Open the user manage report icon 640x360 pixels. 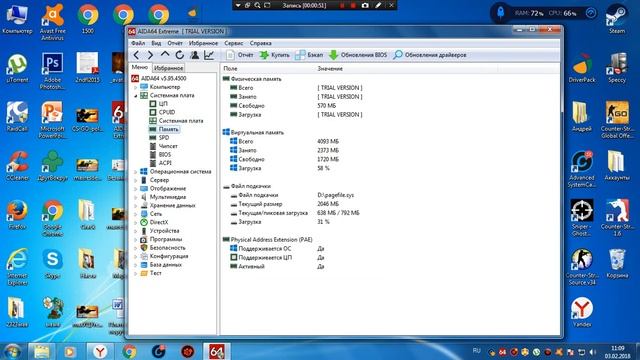[194, 55]
